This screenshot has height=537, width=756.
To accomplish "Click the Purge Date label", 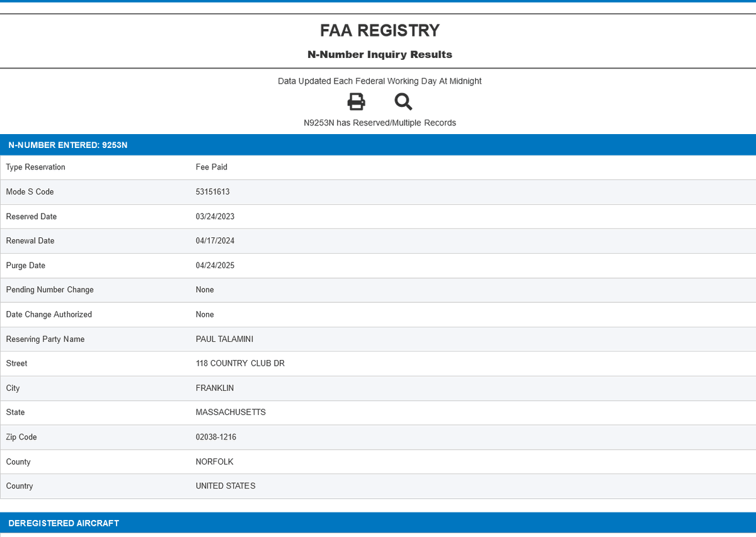I will coord(26,266).
